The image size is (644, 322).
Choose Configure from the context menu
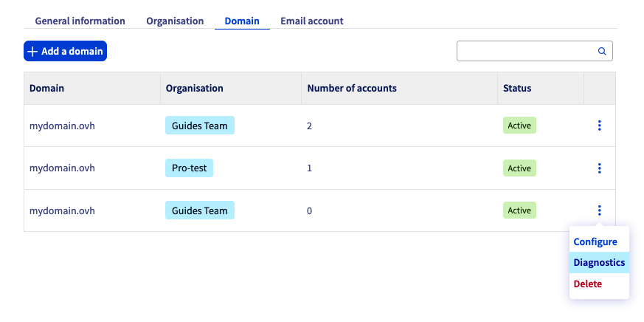(595, 241)
